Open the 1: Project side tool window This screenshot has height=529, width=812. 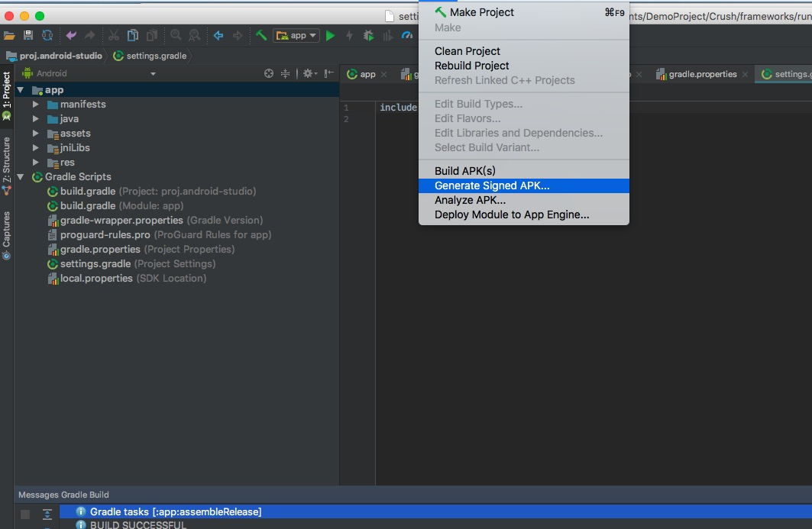pyautogui.click(x=6, y=95)
